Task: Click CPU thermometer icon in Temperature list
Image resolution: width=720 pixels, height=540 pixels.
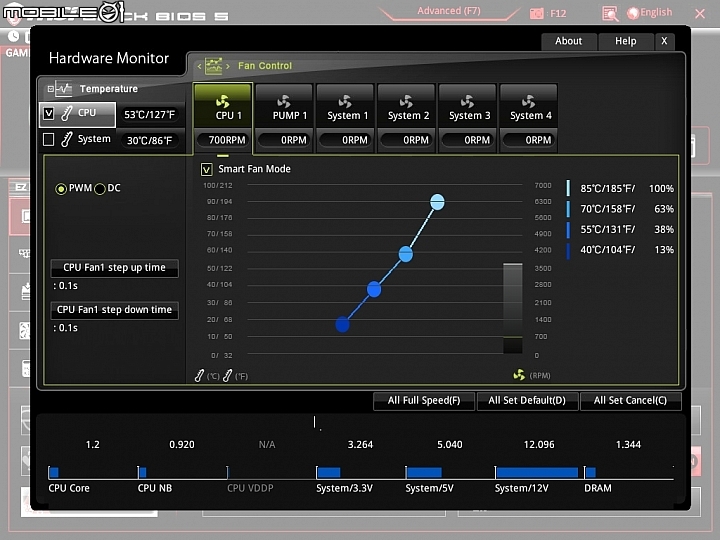Action: click(x=67, y=113)
